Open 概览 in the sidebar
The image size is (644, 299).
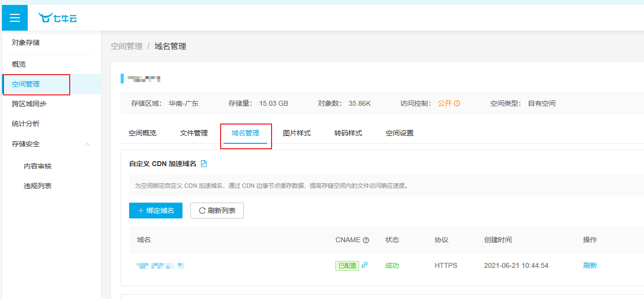19,64
